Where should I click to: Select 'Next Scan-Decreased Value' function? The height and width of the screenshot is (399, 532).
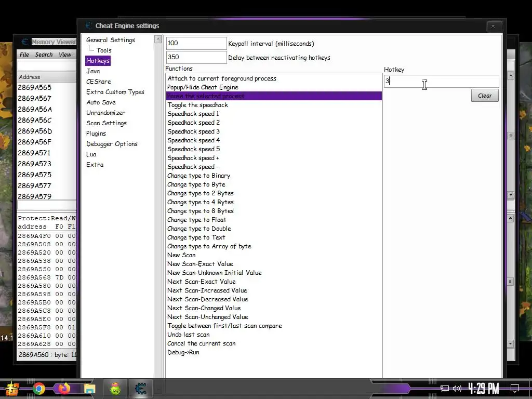(274, 299)
